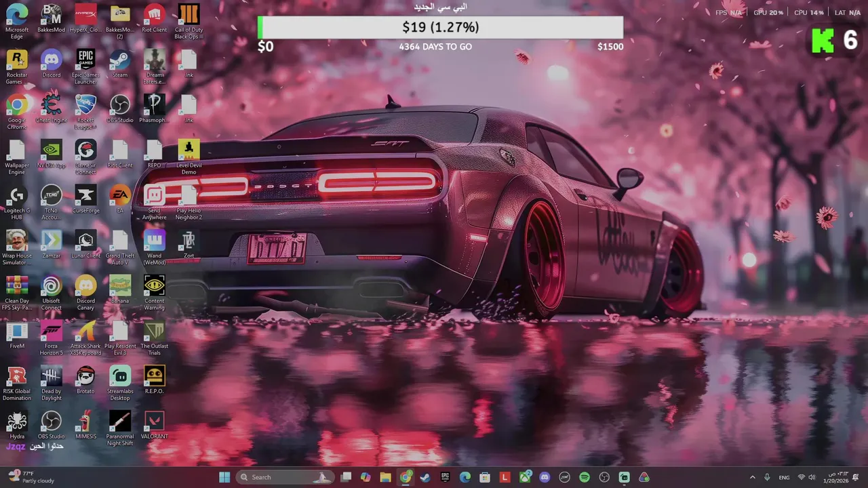The height and width of the screenshot is (488, 868).
Task: Open the Discord Canary shortcut
Action: (85, 293)
